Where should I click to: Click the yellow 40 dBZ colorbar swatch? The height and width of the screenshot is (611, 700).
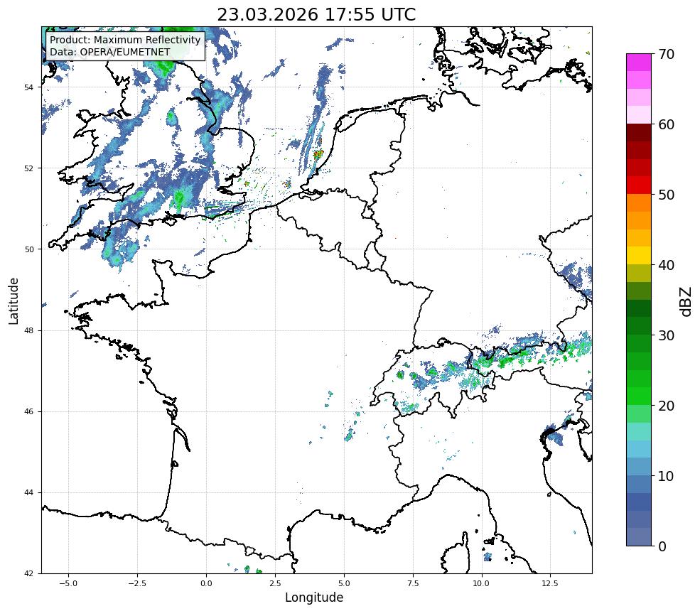(639, 256)
